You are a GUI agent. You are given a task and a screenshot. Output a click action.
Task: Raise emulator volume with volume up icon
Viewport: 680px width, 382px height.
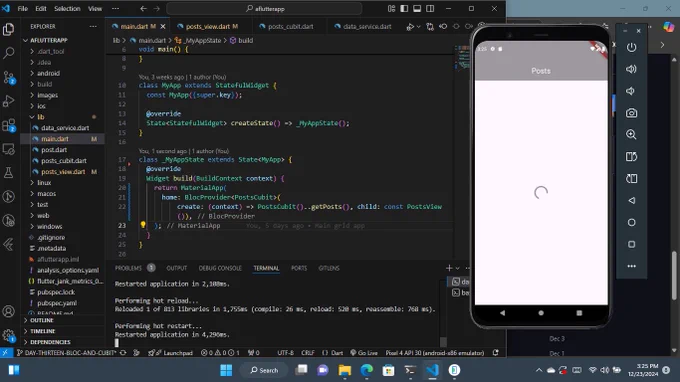pos(631,69)
